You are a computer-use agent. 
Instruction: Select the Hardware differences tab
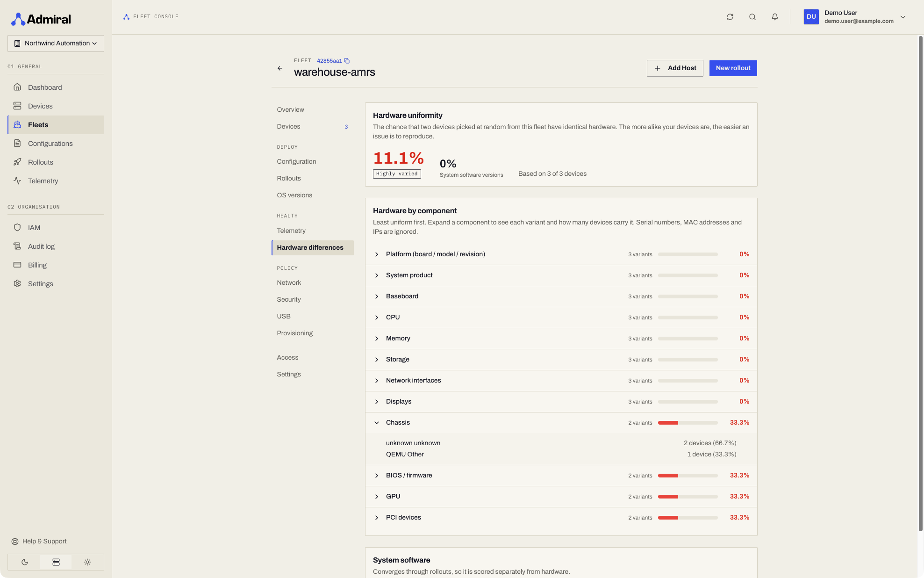[x=312, y=248]
